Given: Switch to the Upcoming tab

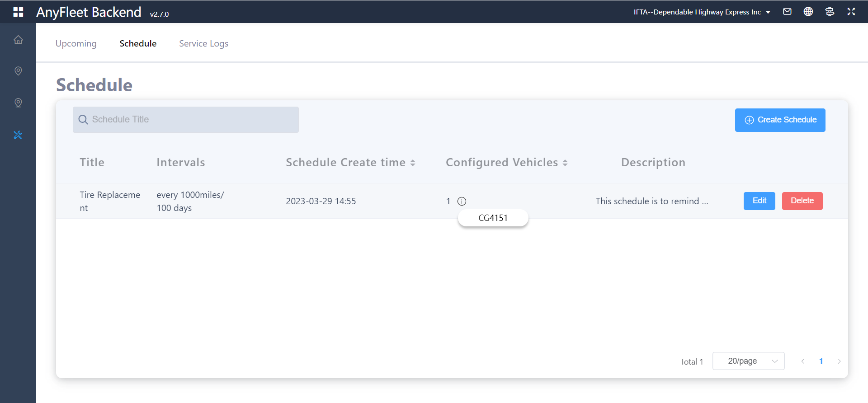Looking at the screenshot, I should pyautogui.click(x=76, y=43).
